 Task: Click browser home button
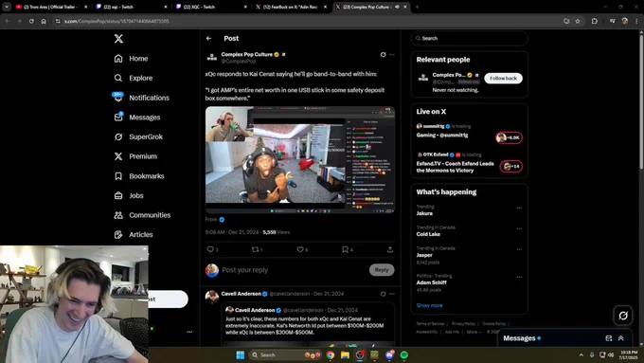[44, 21]
